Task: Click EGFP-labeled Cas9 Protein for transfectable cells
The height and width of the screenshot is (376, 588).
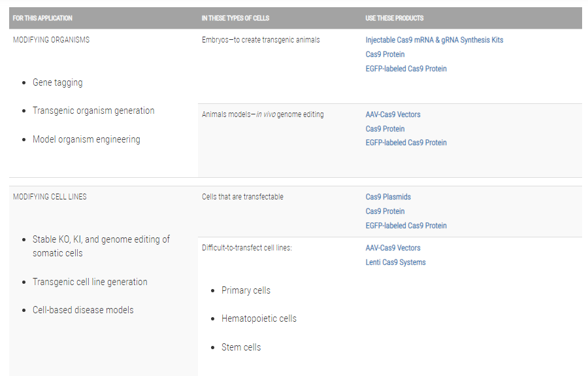Action: pos(406,226)
